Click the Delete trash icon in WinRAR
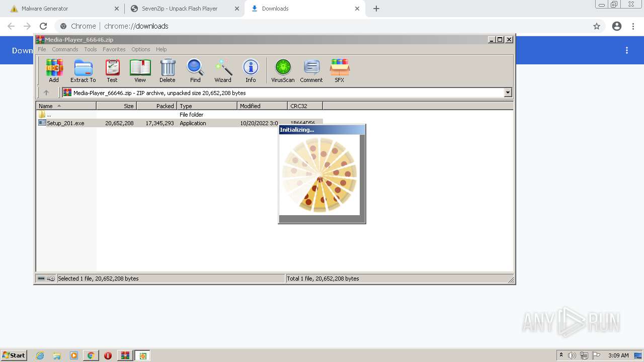644x362 pixels. [x=168, y=70]
